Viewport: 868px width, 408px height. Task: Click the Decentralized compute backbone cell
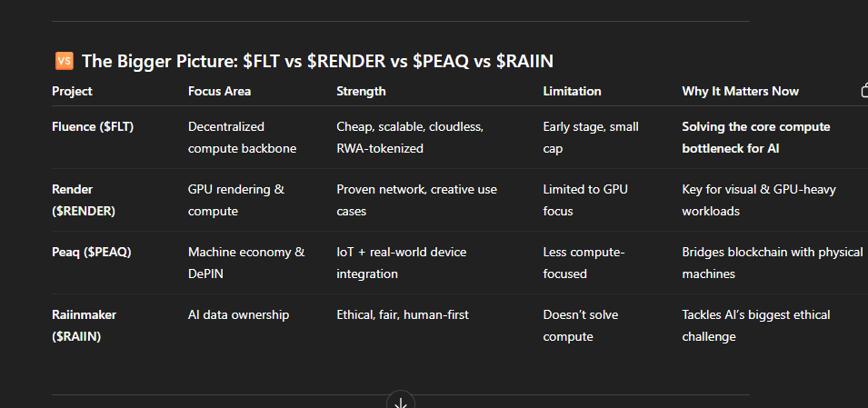pos(242,138)
